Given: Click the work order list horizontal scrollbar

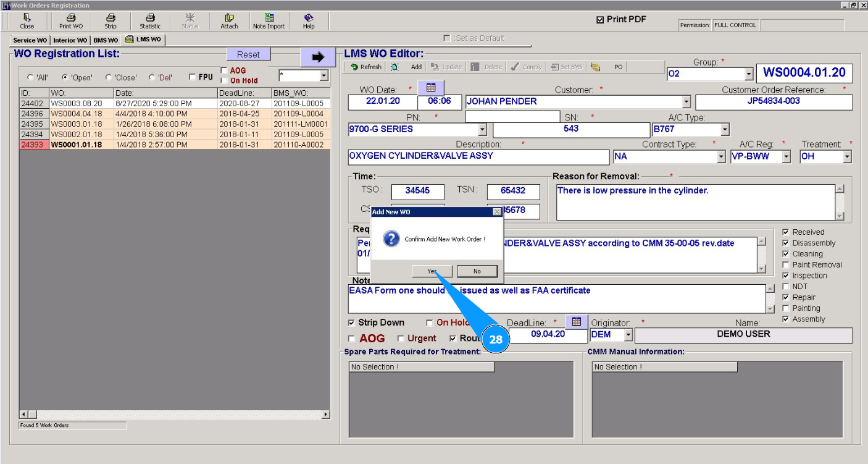Looking at the screenshot, I should [175, 414].
